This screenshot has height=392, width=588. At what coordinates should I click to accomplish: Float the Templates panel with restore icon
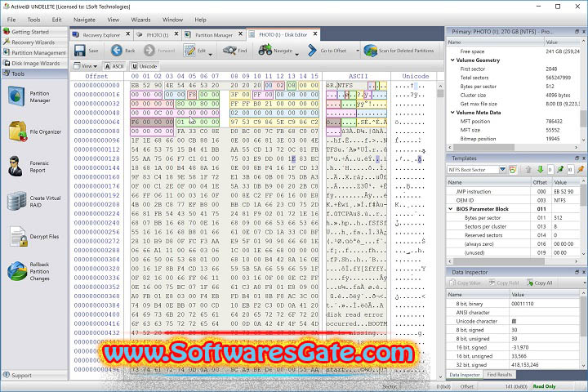click(577, 158)
